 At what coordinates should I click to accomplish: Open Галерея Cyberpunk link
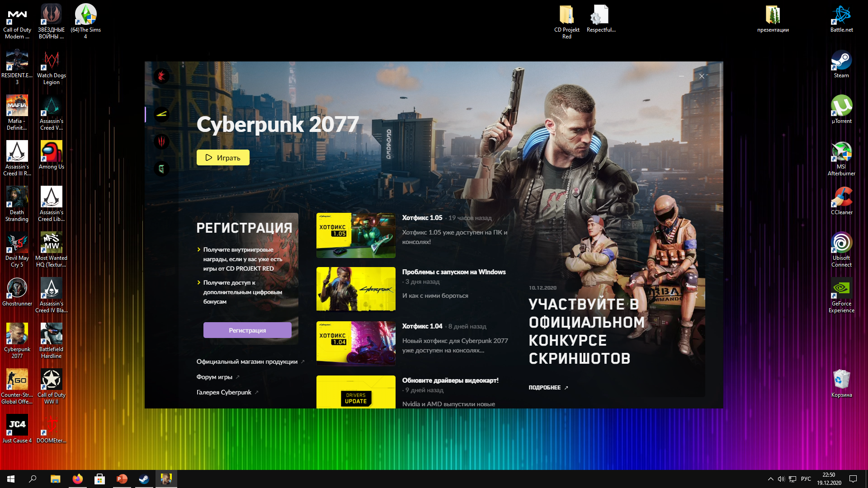coord(224,392)
